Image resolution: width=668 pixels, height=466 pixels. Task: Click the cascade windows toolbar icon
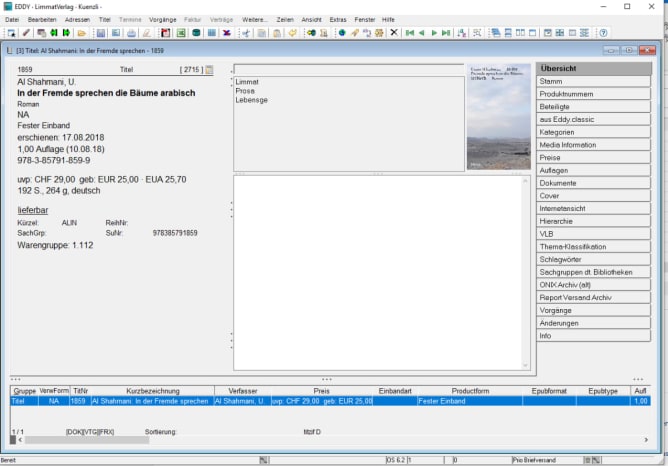495,33
